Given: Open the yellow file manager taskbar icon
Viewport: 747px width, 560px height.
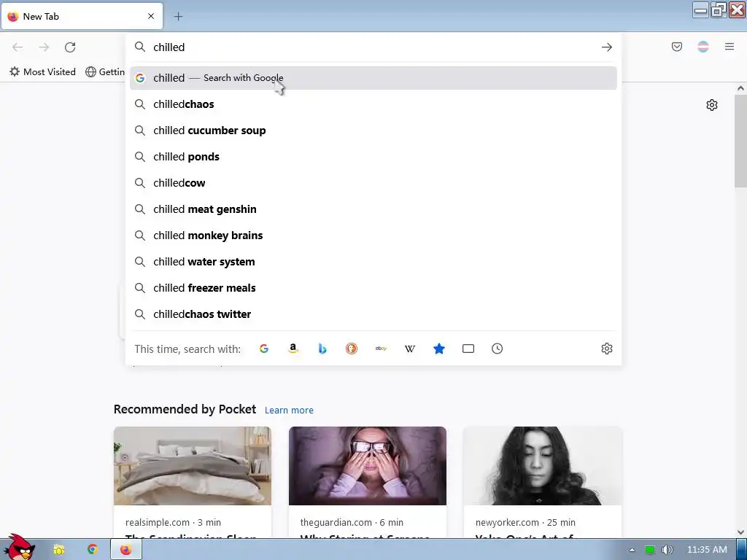Looking at the screenshot, I should pyautogui.click(x=59, y=550).
